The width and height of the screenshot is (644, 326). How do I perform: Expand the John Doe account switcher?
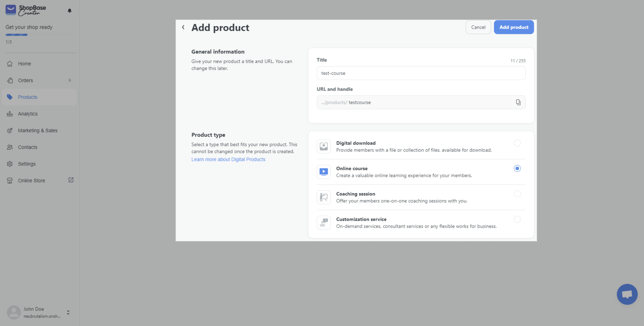(x=68, y=312)
